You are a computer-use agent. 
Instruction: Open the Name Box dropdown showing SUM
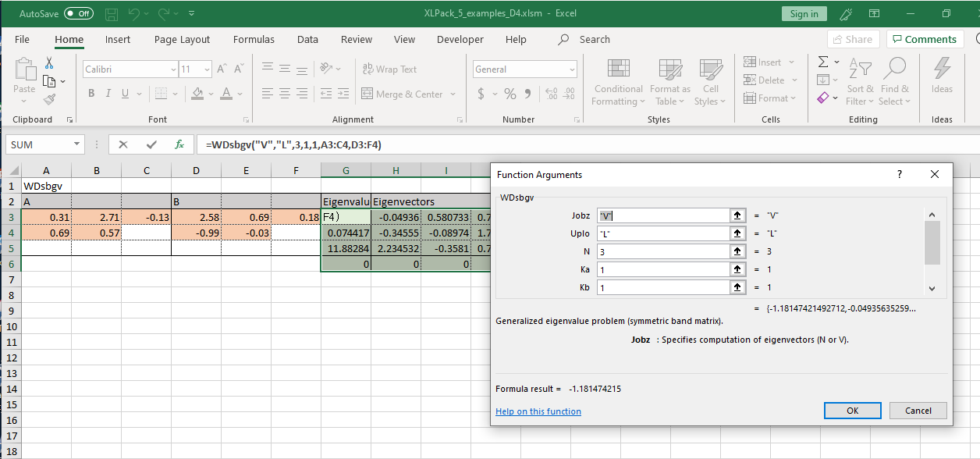(x=76, y=144)
